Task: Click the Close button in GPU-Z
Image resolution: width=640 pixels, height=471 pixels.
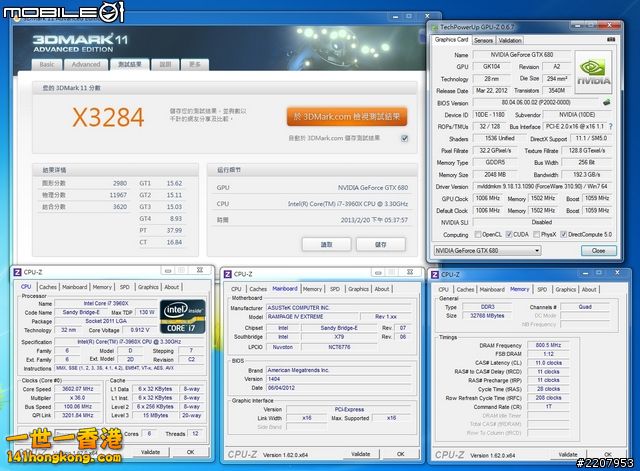Action: click(598, 250)
